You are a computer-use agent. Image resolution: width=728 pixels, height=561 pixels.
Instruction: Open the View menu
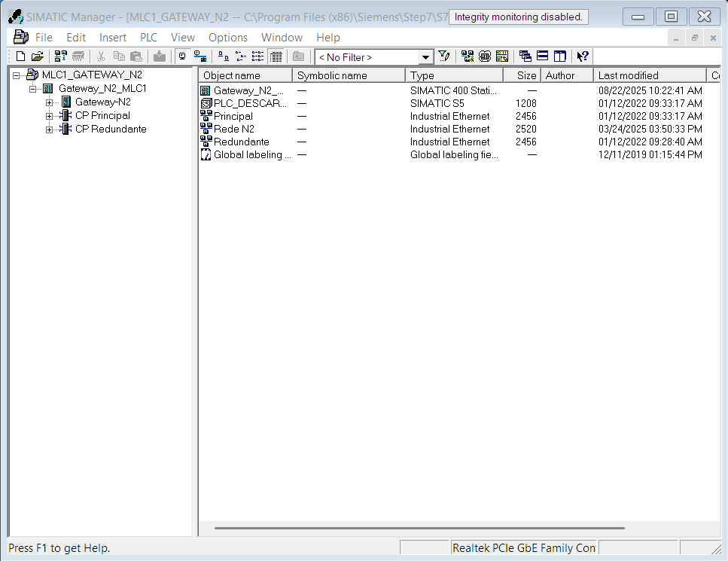click(x=182, y=38)
